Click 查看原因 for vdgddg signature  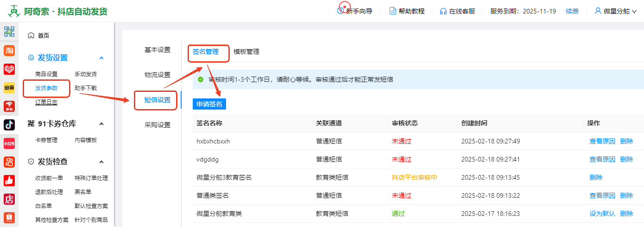point(602,159)
